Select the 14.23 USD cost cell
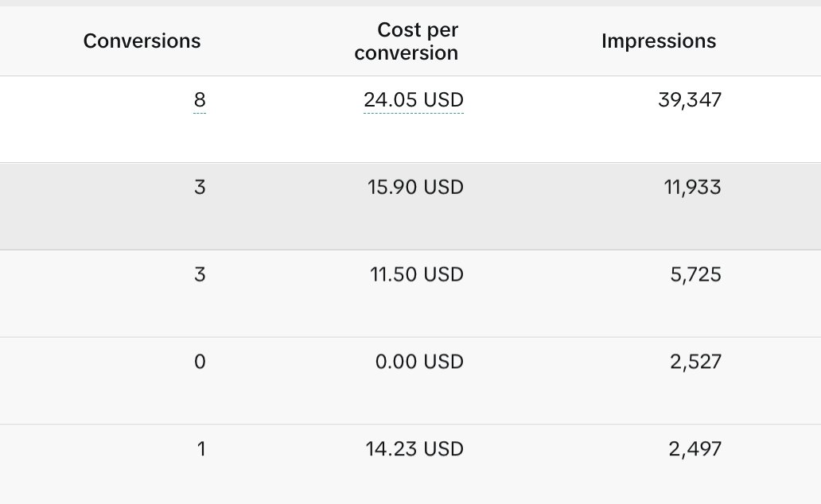 coord(414,450)
